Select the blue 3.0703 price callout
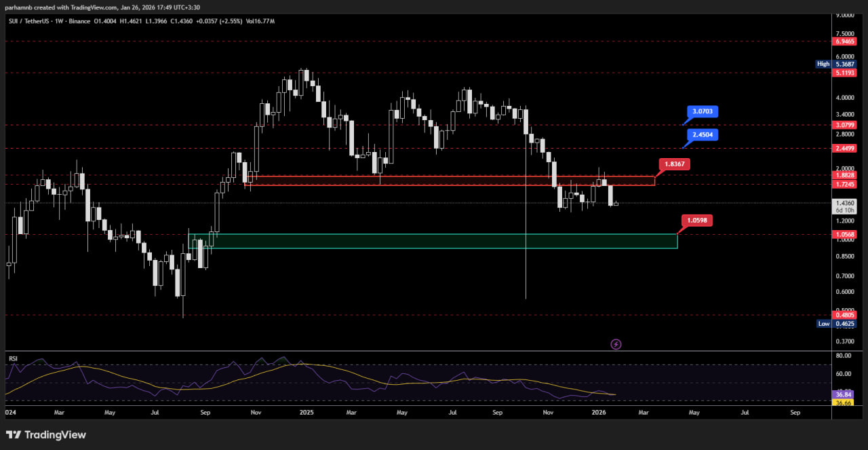Screen dimensions: 868x450 point(702,111)
